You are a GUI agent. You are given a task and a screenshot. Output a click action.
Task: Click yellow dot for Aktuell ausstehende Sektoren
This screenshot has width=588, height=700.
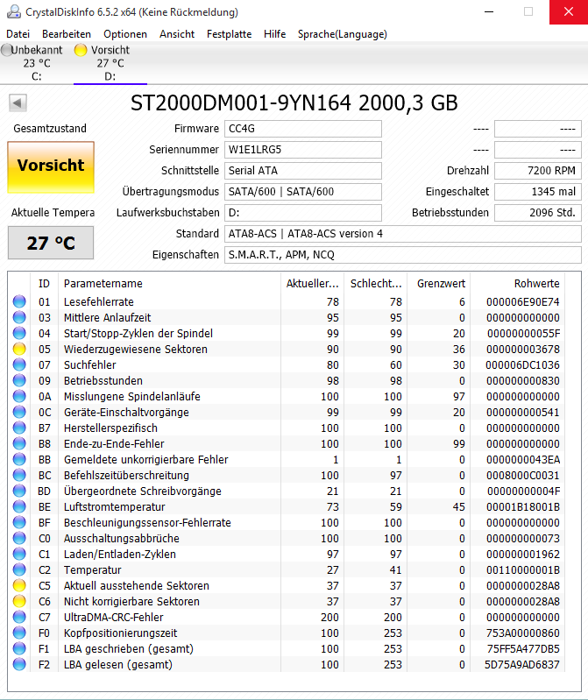point(19,586)
